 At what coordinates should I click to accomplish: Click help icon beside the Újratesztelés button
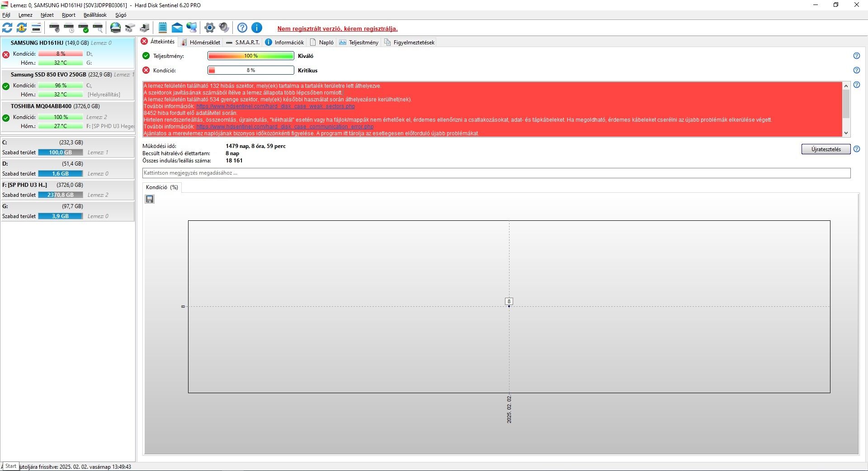857,149
